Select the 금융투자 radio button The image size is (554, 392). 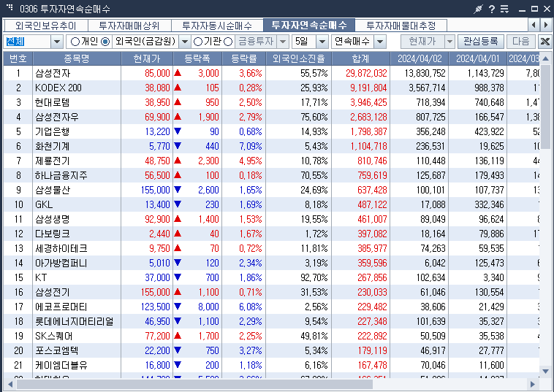coord(228,42)
